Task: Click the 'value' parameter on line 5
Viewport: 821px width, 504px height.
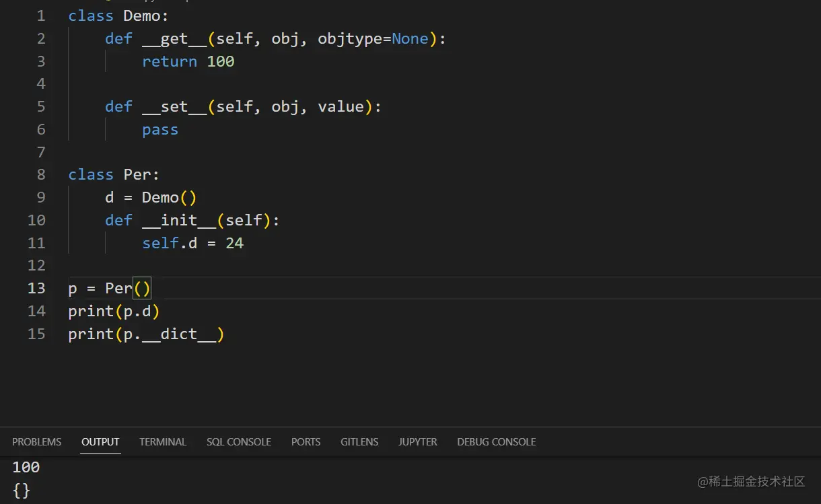Action: pos(341,107)
